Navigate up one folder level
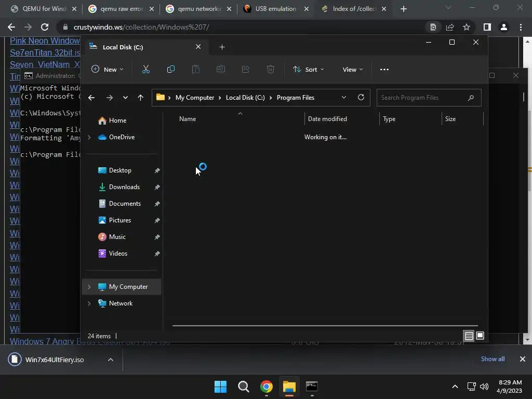This screenshot has width=532, height=399. (x=140, y=98)
